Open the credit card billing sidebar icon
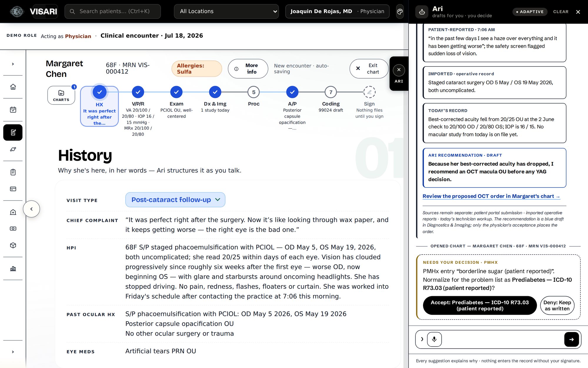This screenshot has width=588, height=368. (13, 189)
